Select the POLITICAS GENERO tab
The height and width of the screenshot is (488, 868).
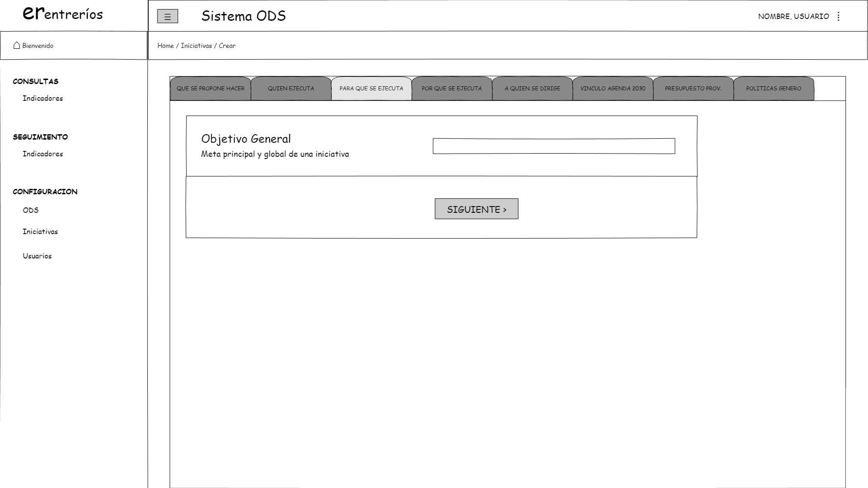774,89
